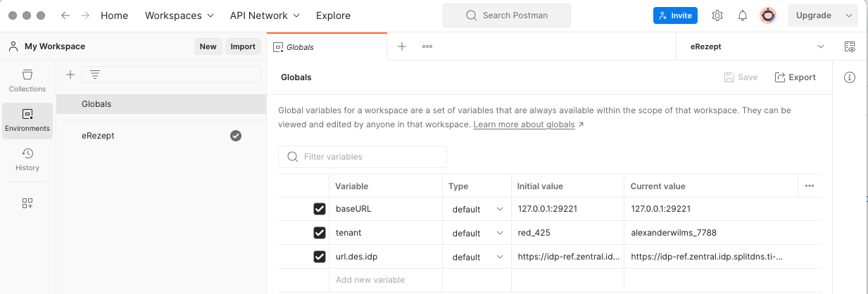Open the Collections sidebar panel

point(27,81)
